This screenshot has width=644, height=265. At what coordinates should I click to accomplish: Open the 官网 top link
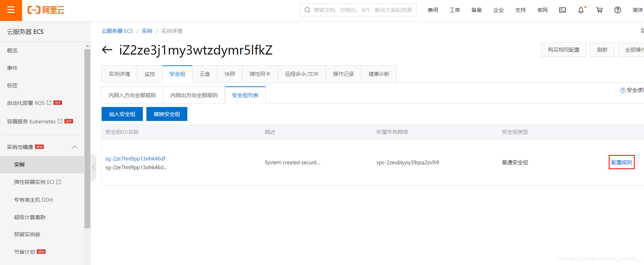click(542, 10)
